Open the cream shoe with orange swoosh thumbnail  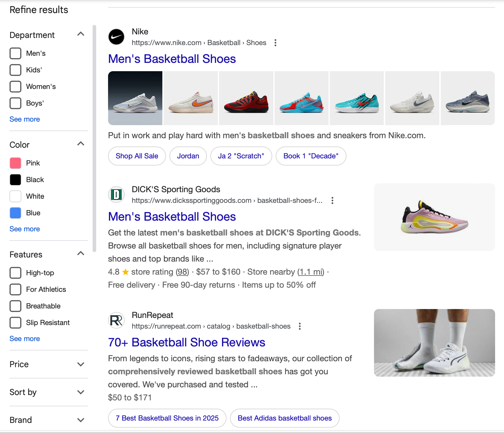191,98
